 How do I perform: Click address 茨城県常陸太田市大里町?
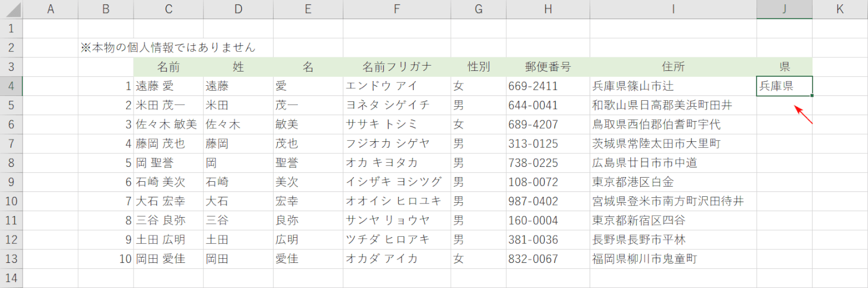(x=674, y=144)
